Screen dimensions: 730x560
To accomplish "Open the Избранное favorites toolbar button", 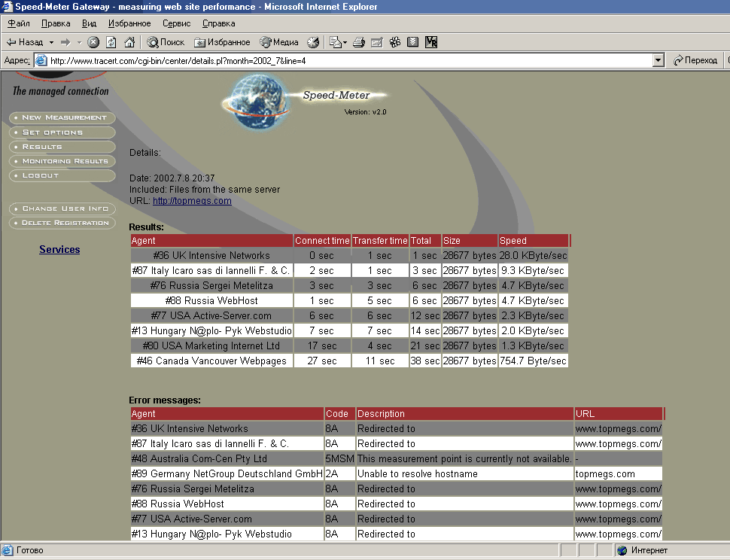I will (222, 42).
